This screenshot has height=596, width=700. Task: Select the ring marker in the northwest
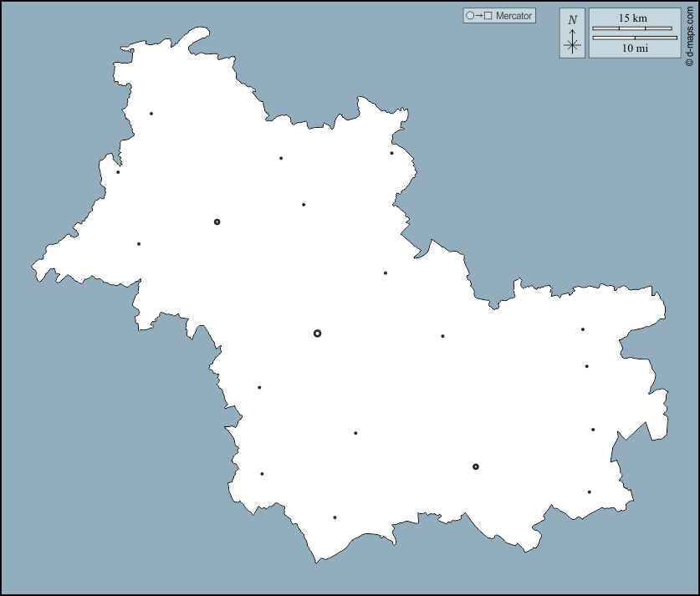point(217,222)
